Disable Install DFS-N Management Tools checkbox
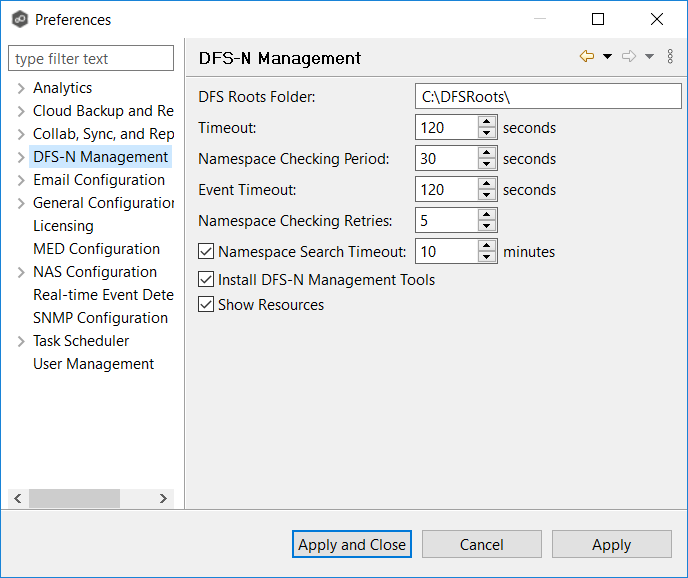This screenshot has width=688, height=578. pos(207,280)
